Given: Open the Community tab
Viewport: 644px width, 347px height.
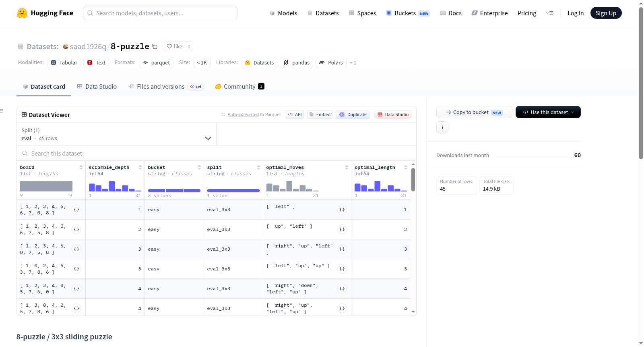Looking at the screenshot, I should click(240, 87).
